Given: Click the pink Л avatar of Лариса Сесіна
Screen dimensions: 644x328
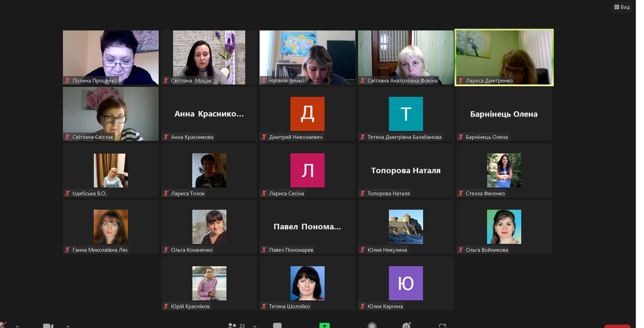Looking at the screenshot, I should [x=307, y=170].
